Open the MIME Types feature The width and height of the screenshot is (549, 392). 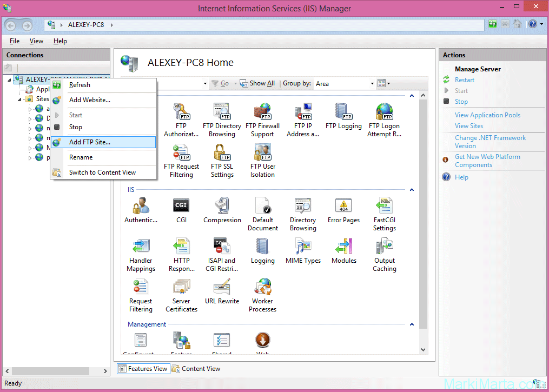303,250
